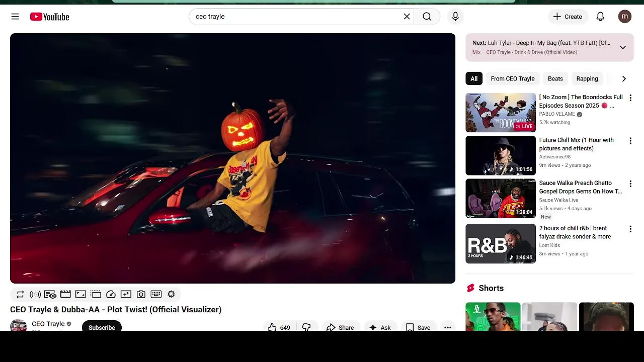Start voice search with microphone
Screen dimensions: 644x362
tap(455, 17)
